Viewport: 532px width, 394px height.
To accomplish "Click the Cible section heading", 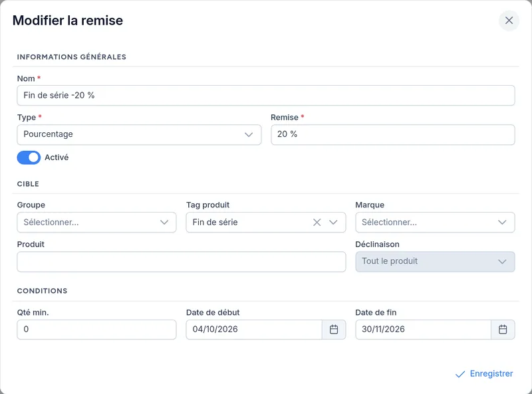I will point(28,184).
